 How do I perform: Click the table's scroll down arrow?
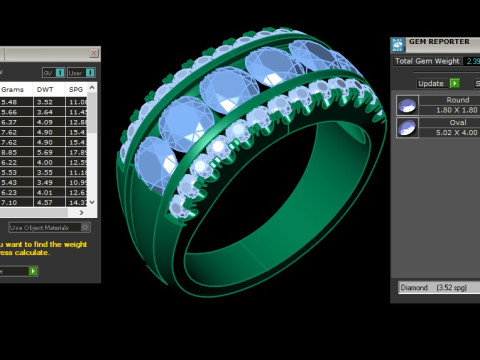coord(92,202)
